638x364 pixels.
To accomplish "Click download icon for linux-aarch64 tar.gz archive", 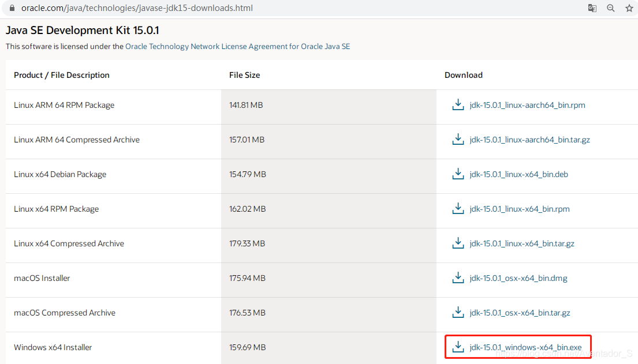I will pos(458,140).
